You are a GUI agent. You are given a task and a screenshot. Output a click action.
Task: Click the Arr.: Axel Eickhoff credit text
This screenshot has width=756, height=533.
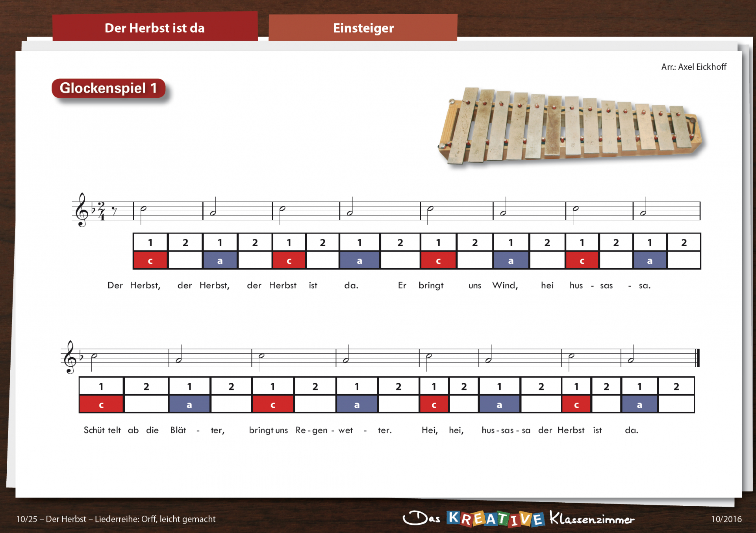(x=693, y=67)
